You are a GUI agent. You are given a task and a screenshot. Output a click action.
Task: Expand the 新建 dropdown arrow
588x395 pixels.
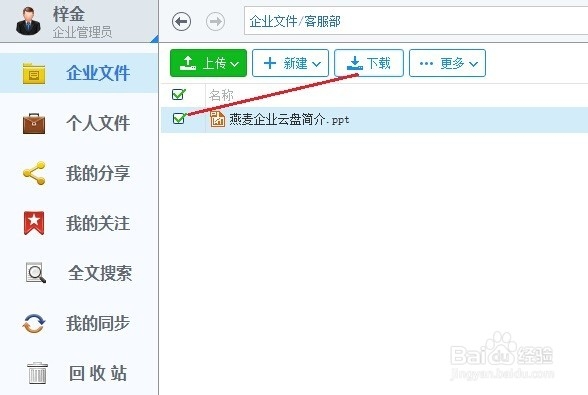pos(316,64)
